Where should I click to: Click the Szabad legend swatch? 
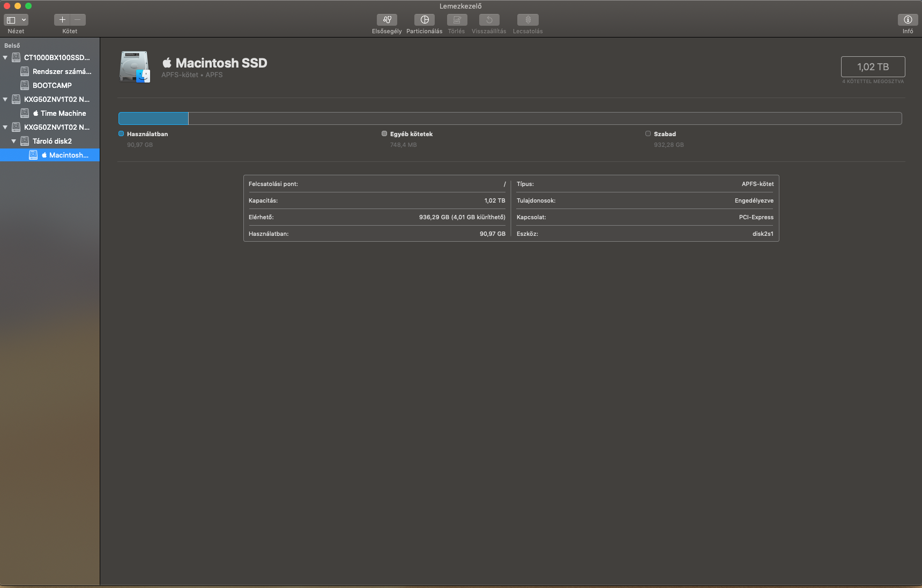click(648, 133)
